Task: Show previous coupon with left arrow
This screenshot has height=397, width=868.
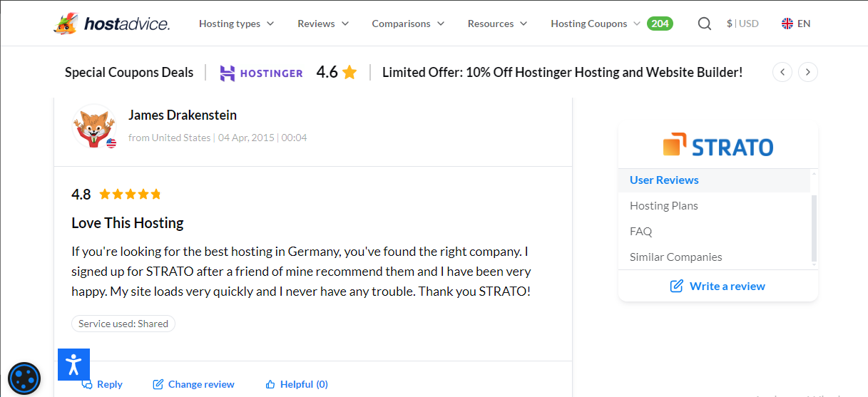Action: pyautogui.click(x=782, y=72)
